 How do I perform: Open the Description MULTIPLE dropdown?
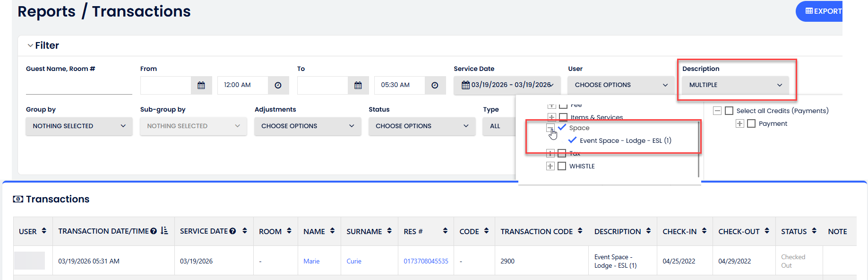[x=735, y=85]
